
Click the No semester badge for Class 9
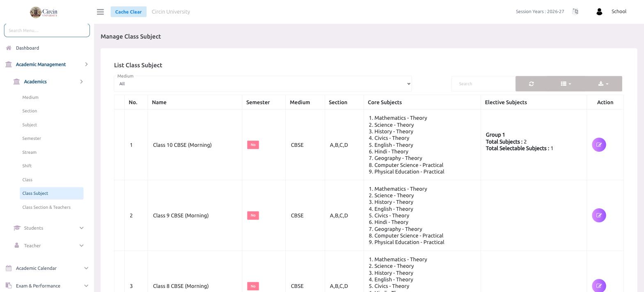(x=253, y=215)
